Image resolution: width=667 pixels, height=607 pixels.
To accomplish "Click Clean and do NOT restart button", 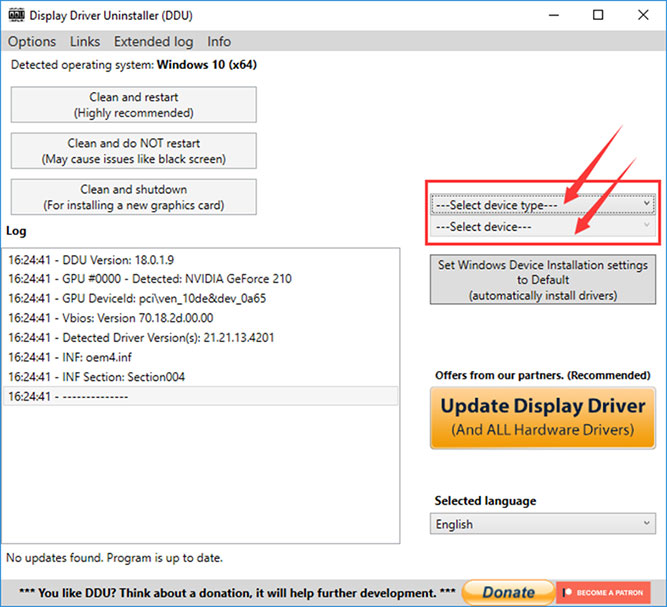I will pyautogui.click(x=134, y=151).
